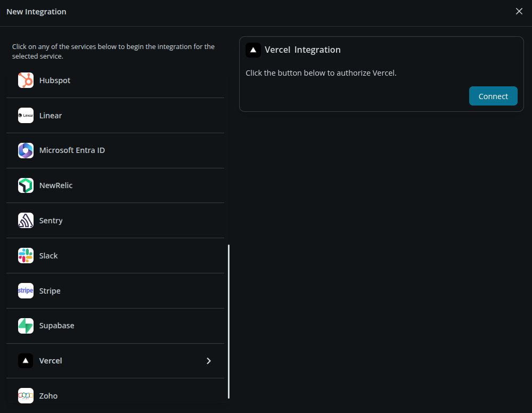Click the Sentry logo icon

[x=26, y=221]
